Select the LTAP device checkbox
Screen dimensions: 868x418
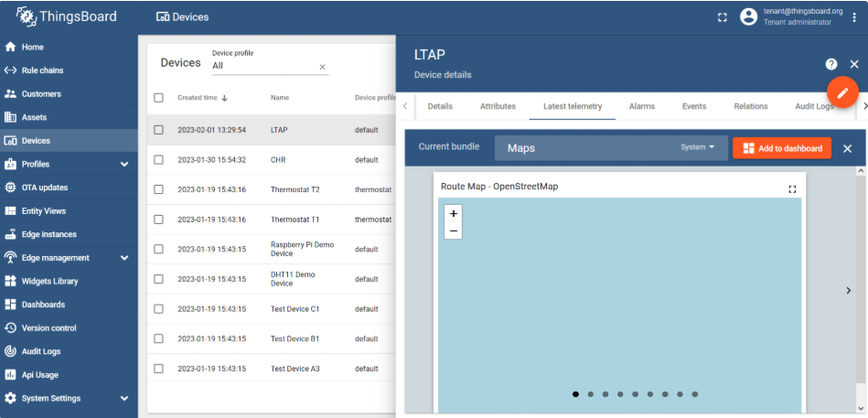coord(159,130)
